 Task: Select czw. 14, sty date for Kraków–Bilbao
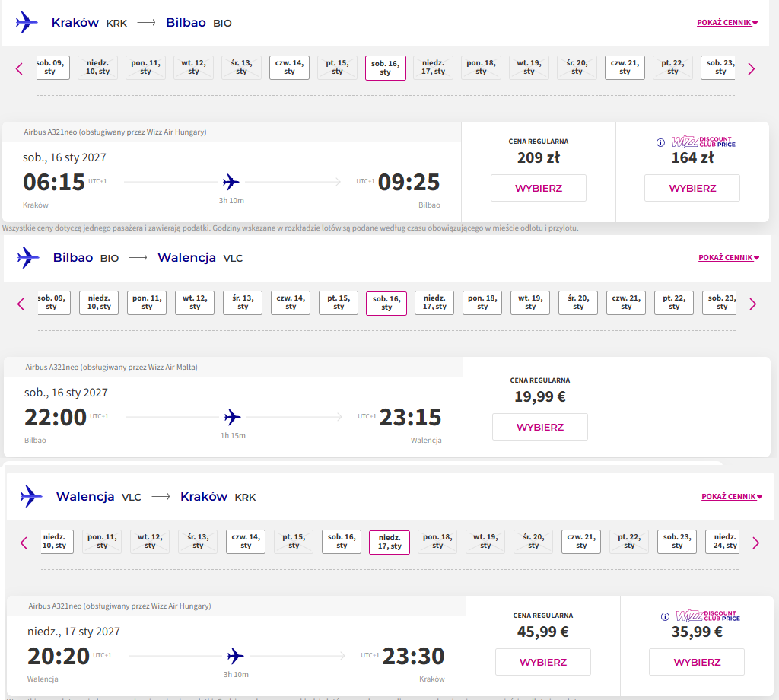(x=290, y=68)
